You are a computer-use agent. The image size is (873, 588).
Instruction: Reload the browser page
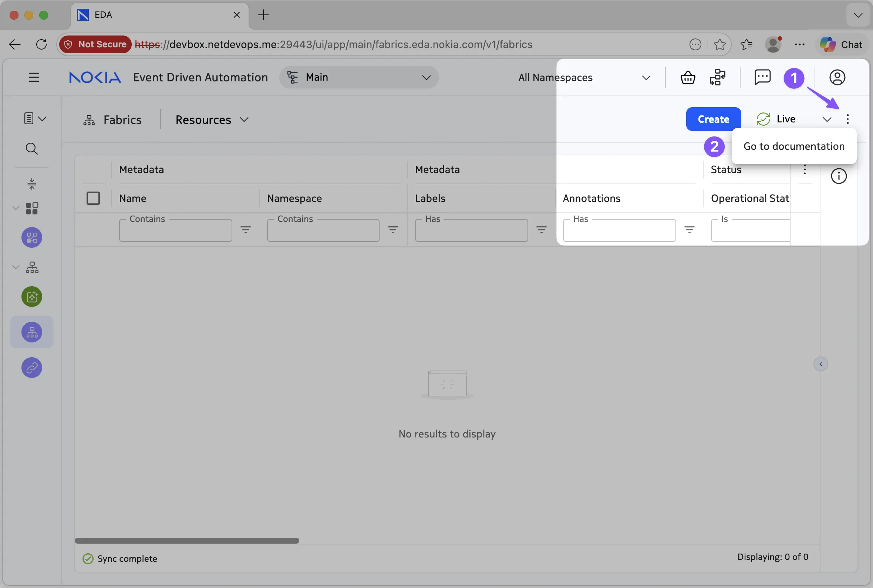coord(41,44)
